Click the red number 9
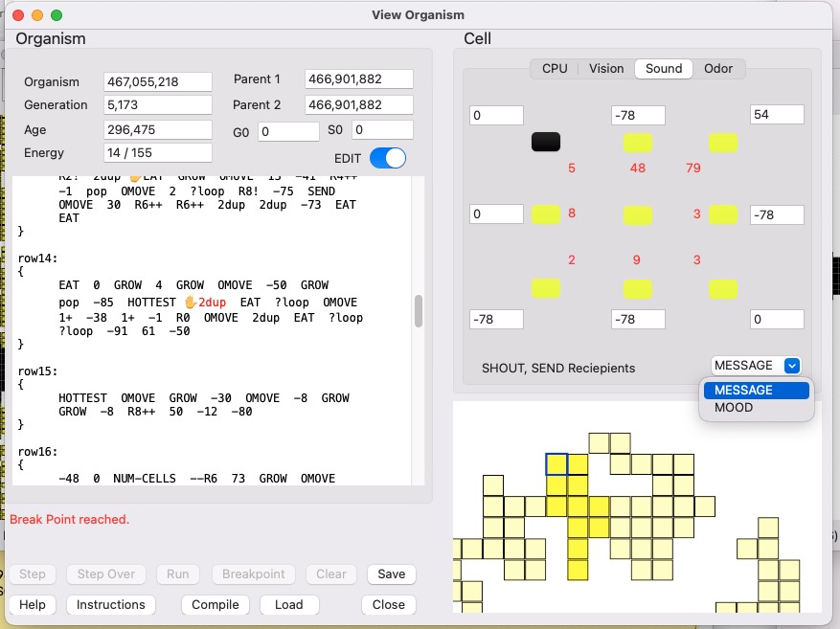 point(636,259)
